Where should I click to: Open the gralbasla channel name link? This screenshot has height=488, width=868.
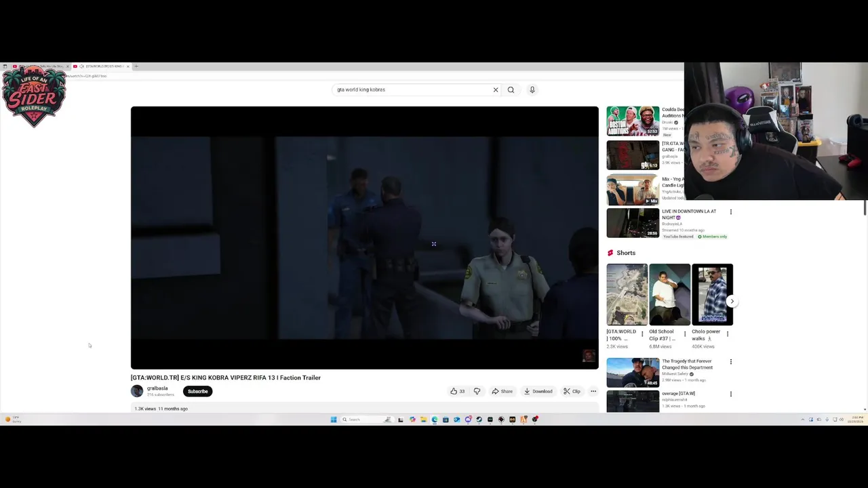tap(157, 388)
